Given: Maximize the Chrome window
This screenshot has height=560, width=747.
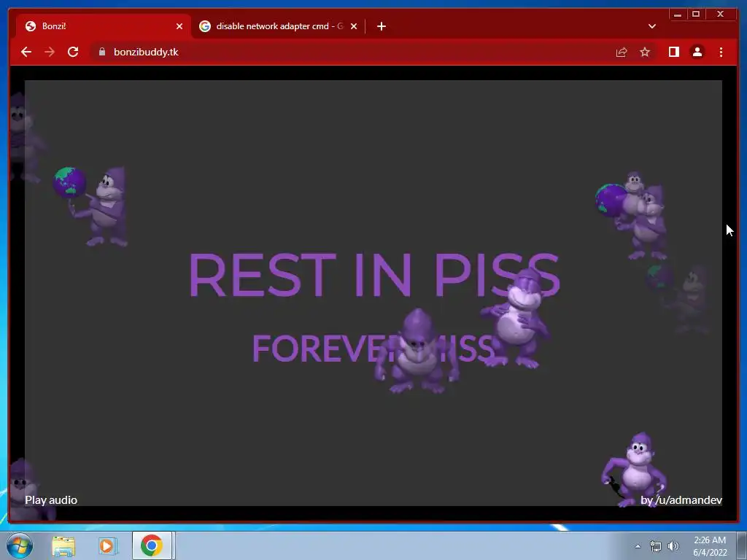Looking at the screenshot, I should pyautogui.click(x=696, y=15).
